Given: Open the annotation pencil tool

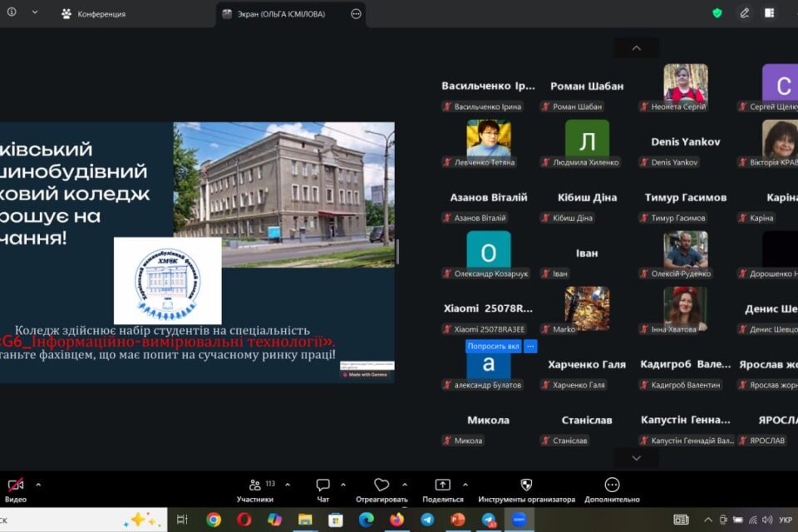Looking at the screenshot, I should pyautogui.click(x=744, y=13).
